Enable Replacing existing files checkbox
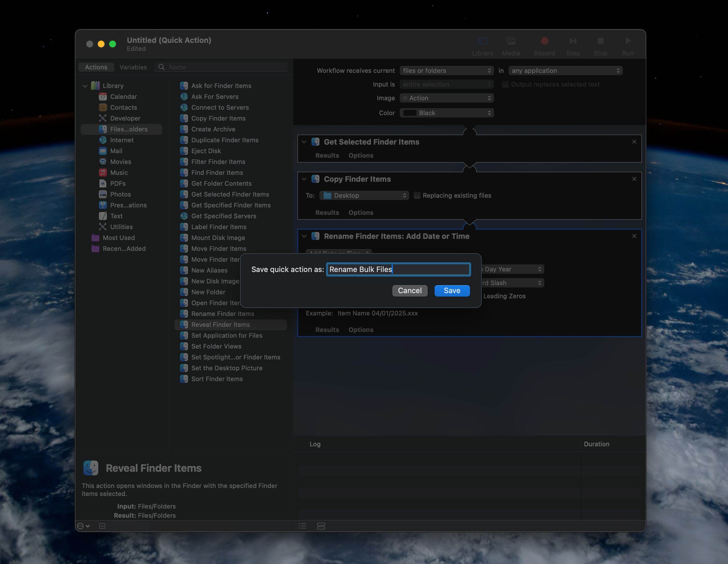This screenshot has width=728, height=564. (417, 195)
